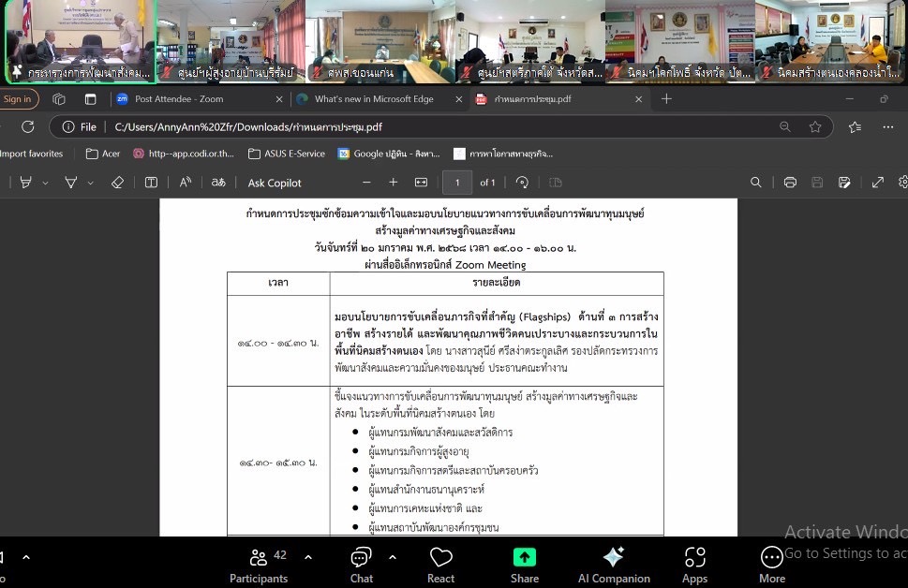This screenshot has width=908, height=588.
Task: Switch to What's new in Microsoft Edge tab
Action: 375,99
